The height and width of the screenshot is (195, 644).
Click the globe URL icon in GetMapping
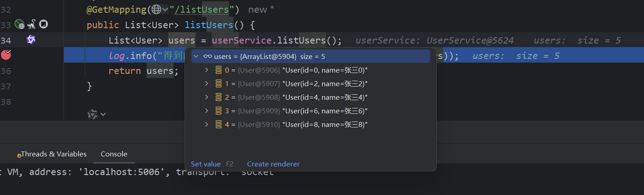[x=156, y=9]
